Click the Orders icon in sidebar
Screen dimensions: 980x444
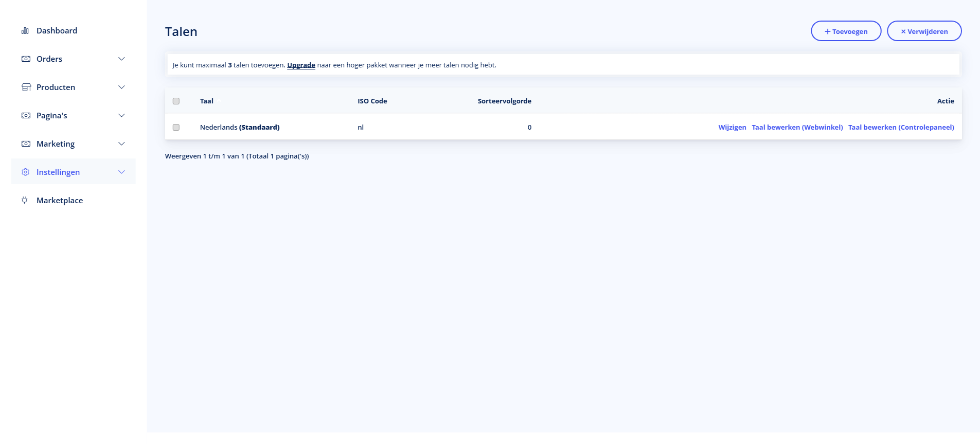(x=26, y=59)
